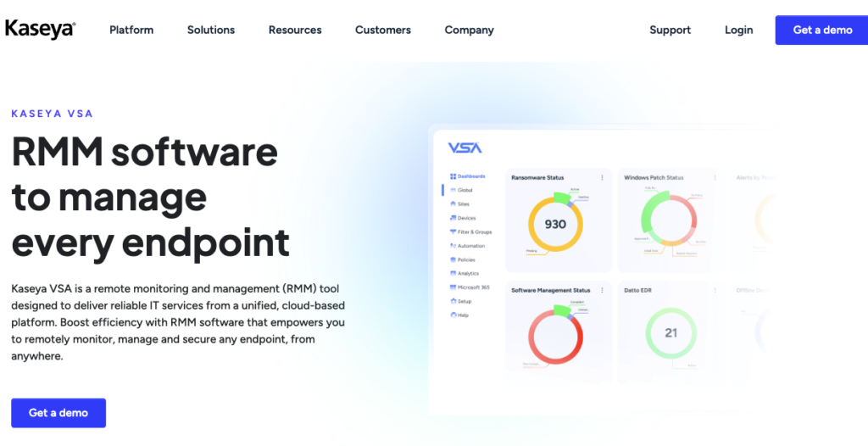This screenshot has width=868, height=446.
Task: Click the "Reboot Required" label on Windows Patch chart
Action: (687, 254)
